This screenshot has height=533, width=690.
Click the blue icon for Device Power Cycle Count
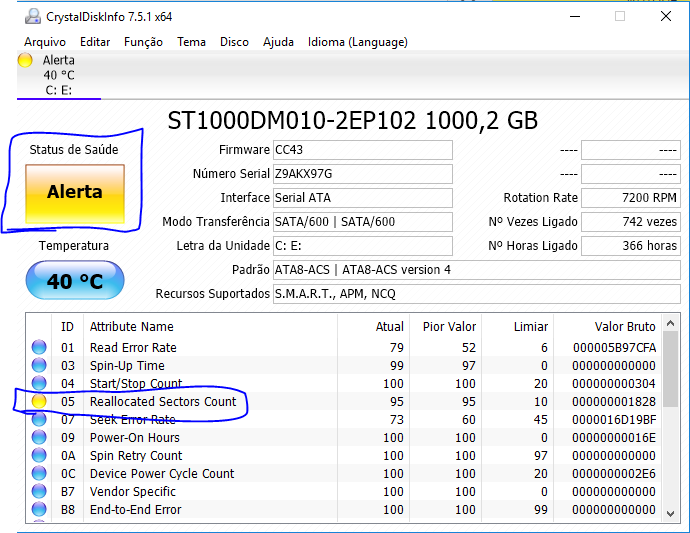click(x=39, y=474)
